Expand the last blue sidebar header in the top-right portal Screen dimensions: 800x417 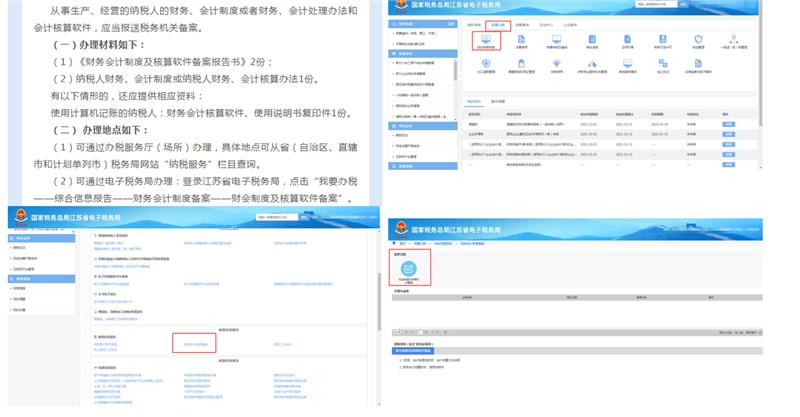point(423,166)
